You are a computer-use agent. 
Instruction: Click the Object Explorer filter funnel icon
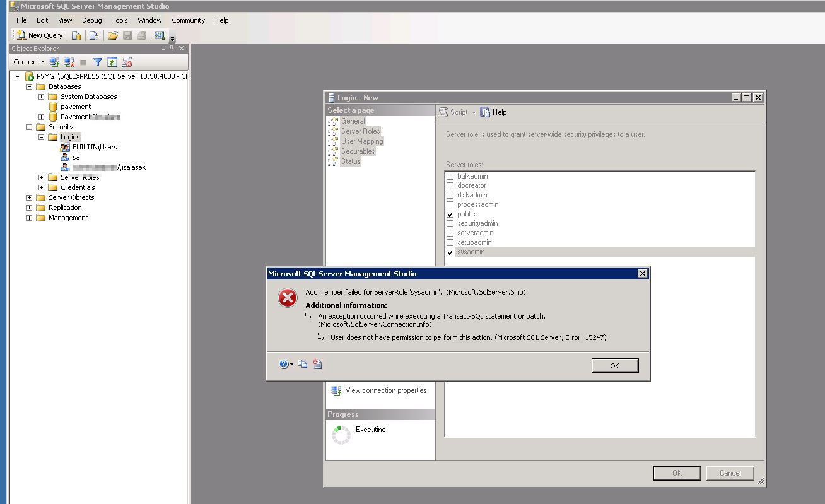point(98,62)
